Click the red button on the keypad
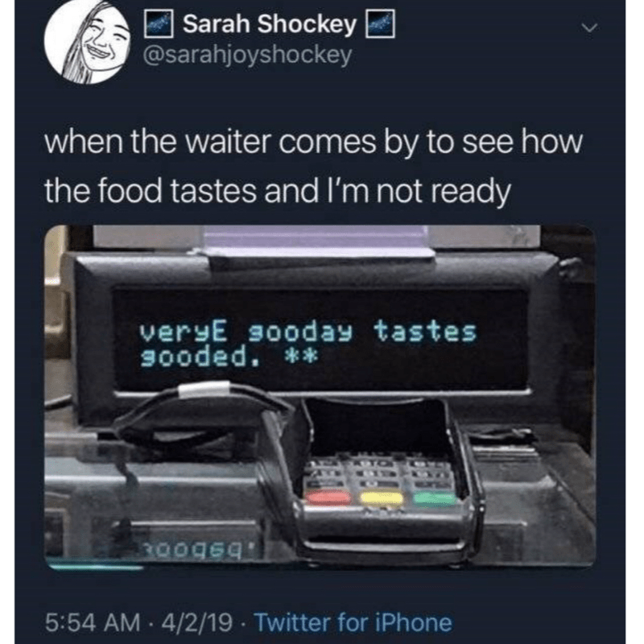Image resolution: width=644 pixels, height=644 pixels. [328, 497]
